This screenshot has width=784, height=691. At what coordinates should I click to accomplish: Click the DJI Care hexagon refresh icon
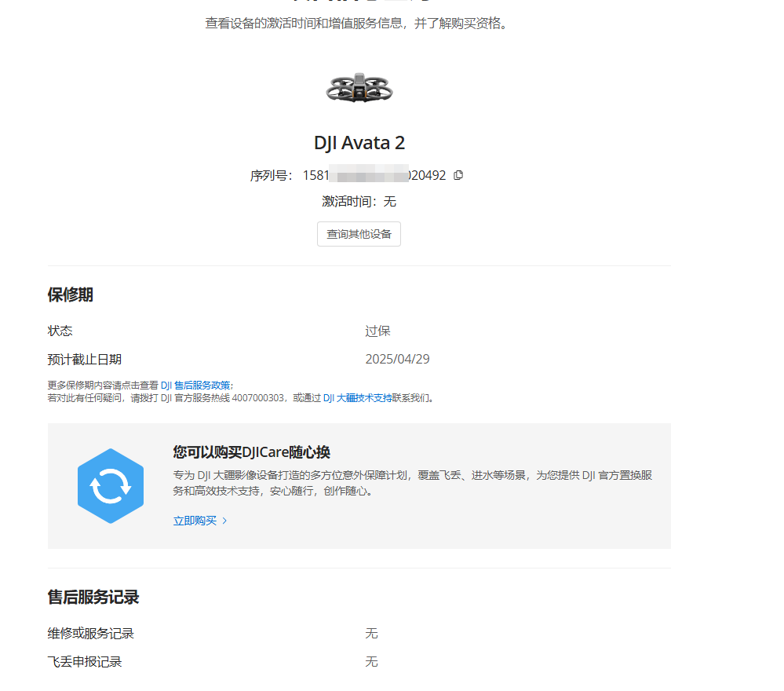[111, 486]
